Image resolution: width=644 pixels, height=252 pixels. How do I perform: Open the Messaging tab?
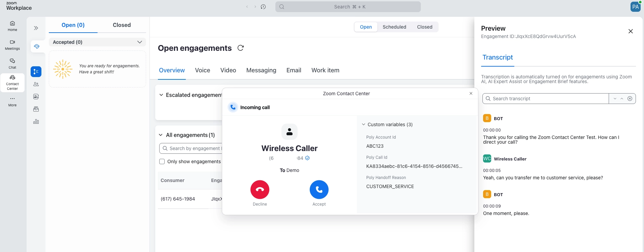tap(261, 70)
